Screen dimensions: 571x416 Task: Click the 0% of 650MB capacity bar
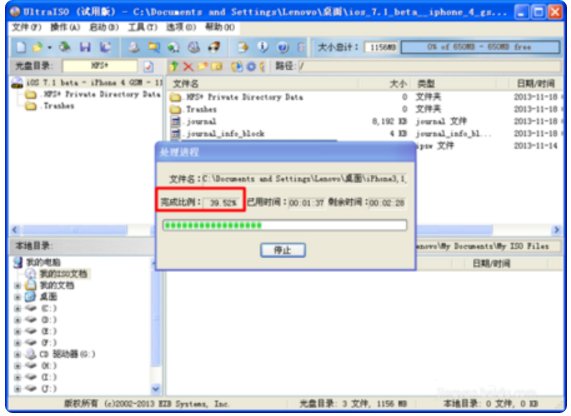(480, 47)
